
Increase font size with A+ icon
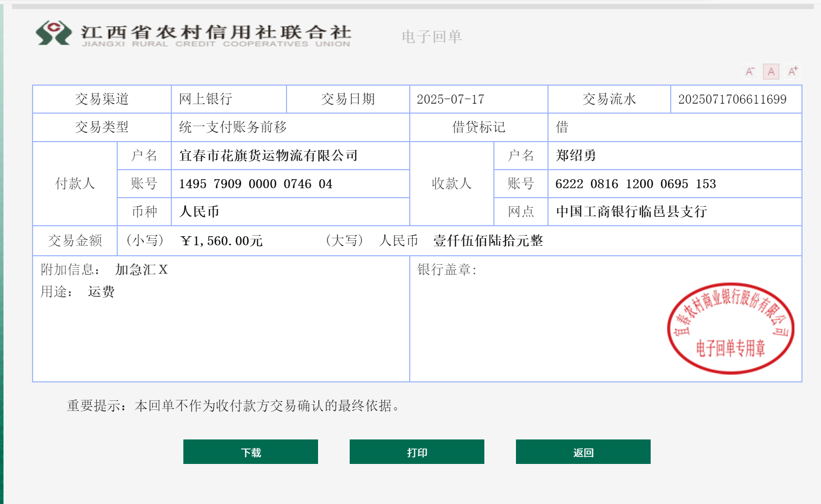coord(793,72)
